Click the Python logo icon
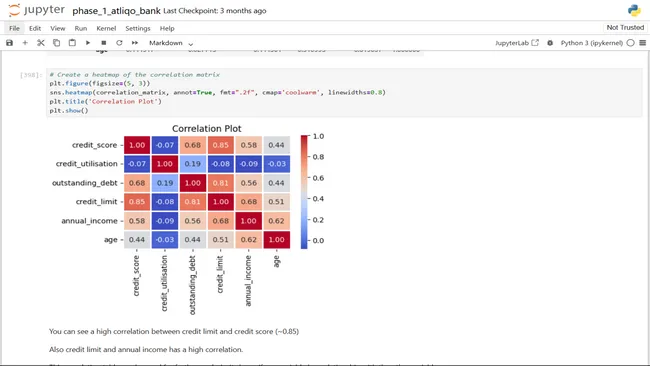Screen dimensions: 650x366 click(x=634, y=10)
